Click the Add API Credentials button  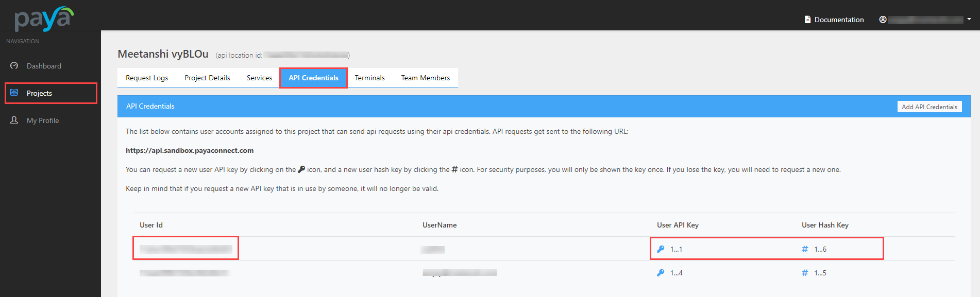pos(930,107)
